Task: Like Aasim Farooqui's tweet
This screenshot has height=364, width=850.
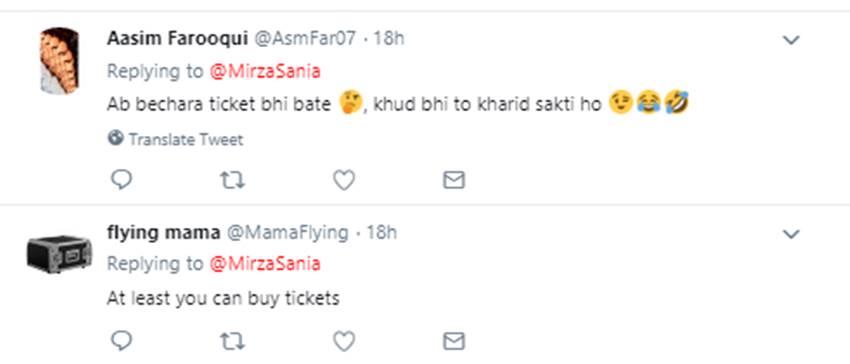Action: 344,180
